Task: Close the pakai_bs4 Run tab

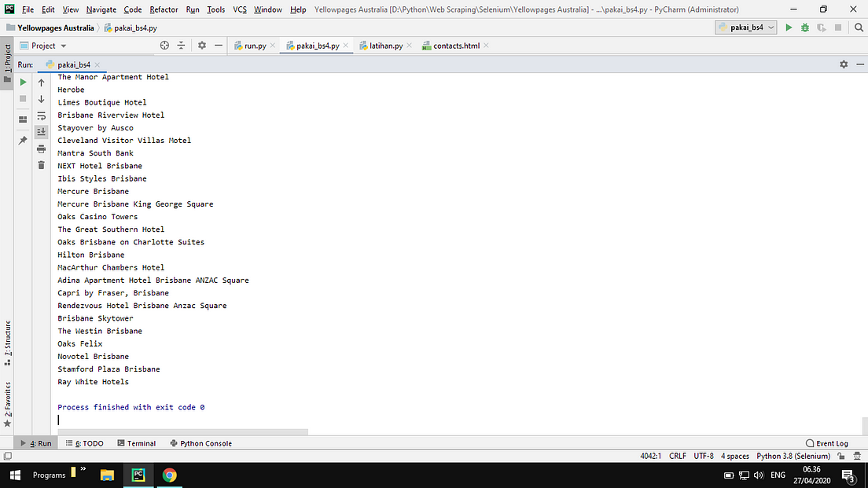Action: point(97,64)
